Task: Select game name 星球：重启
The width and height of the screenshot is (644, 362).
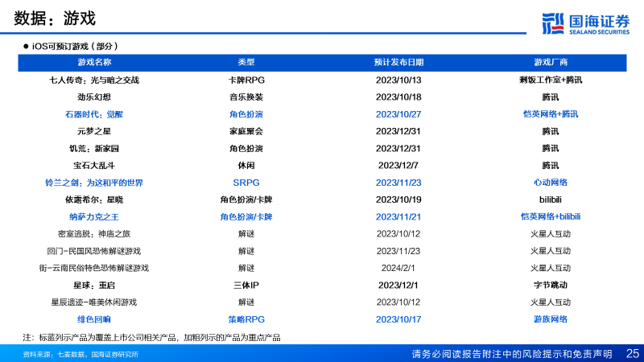Action: (x=94, y=286)
